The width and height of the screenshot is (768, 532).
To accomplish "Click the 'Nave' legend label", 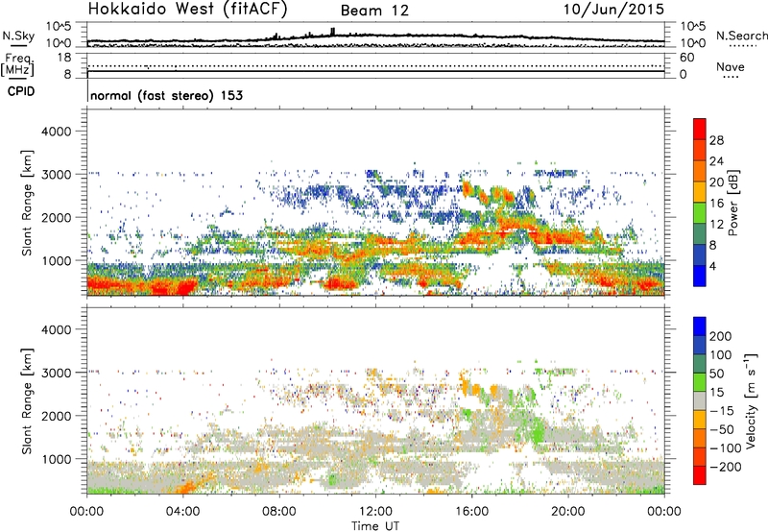I will tap(731, 66).
